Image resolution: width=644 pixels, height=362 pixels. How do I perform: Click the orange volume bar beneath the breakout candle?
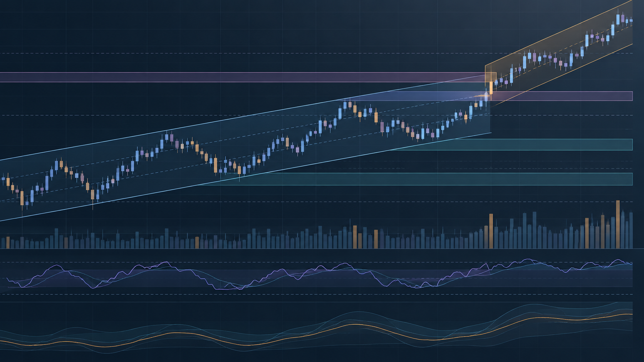point(491,231)
